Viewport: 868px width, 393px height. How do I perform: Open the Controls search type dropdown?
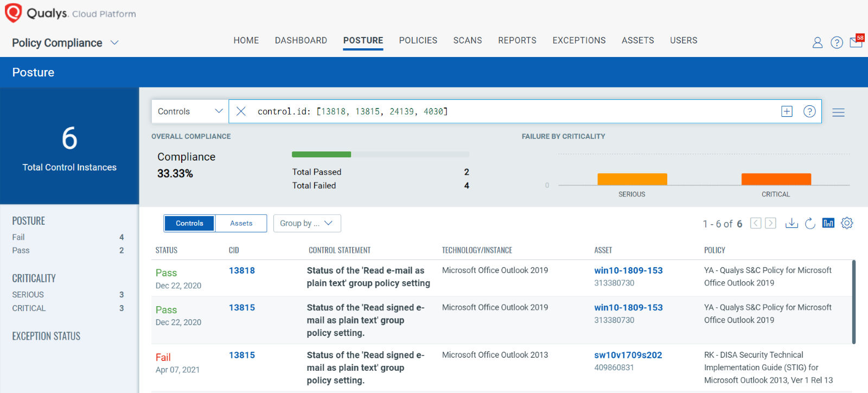point(190,111)
